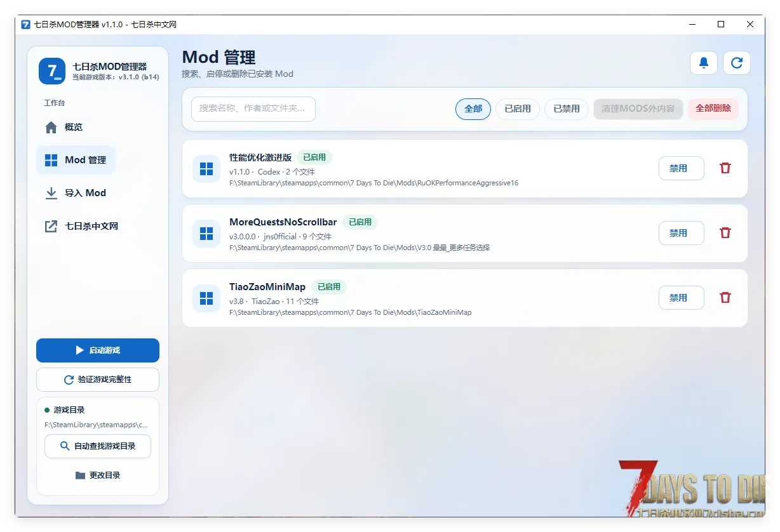The image size is (780, 532).
Task: Click the 已启用 badge on MoreQuestsNoScrollbar
Action: pyautogui.click(x=360, y=222)
